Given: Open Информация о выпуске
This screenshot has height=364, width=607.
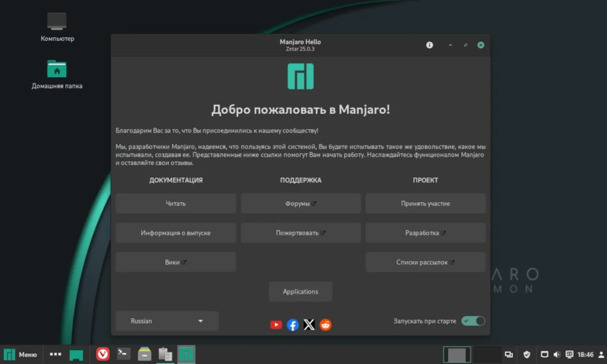Looking at the screenshot, I should [x=175, y=233].
